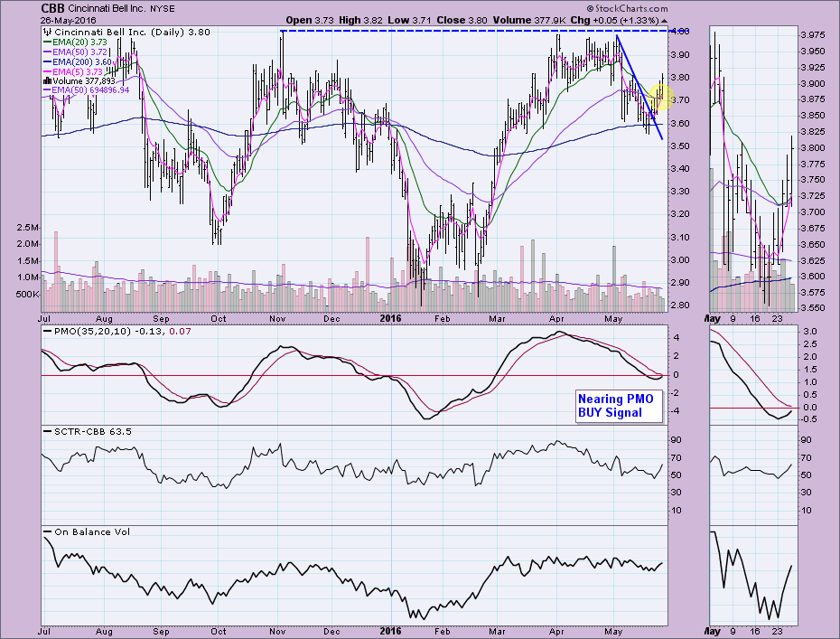
Task: Click the magenta line marker for EMA(5)
Action: [x=48, y=71]
